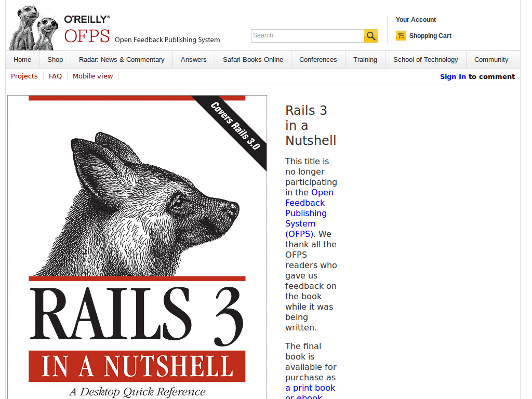Open School of Technology
Viewport: 532px width, 399px height.
[x=425, y=59]
